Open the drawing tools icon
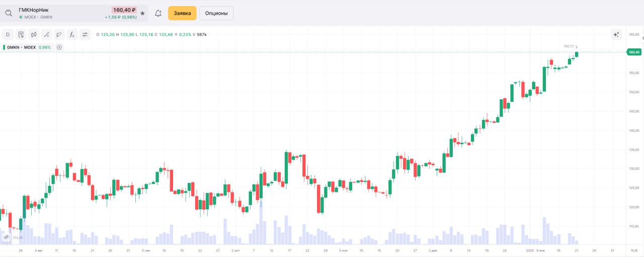Image resolution: width=644 pixels, height=257 pixels. [46, 34]
